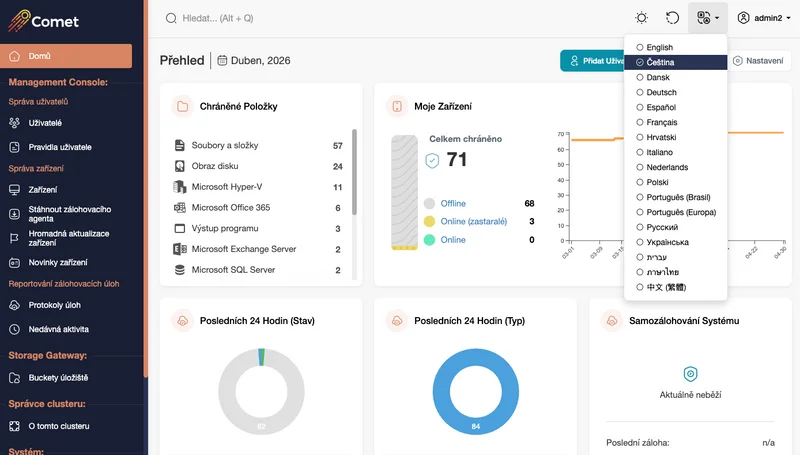The width and height of the screenshot is (800, 455).
Task: Click the Stáhnout zálohovacího agenta download icon
Action: point(14,214)
